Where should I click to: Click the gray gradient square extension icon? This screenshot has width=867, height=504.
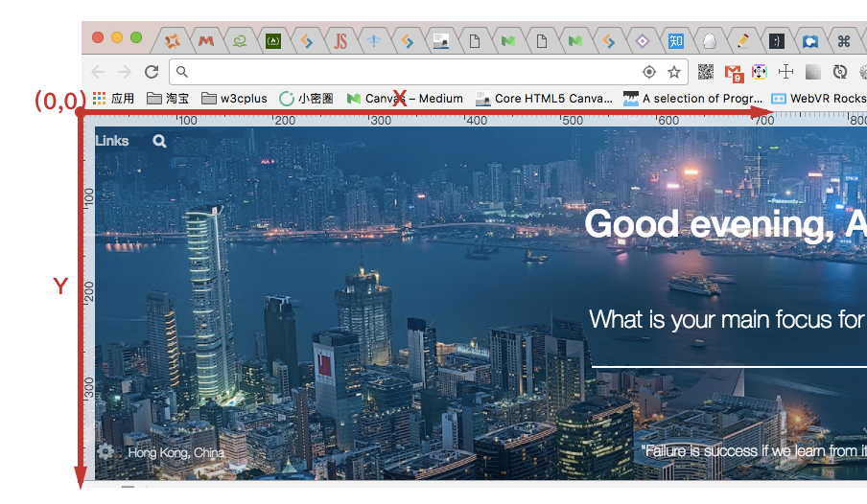tap(813, 71)
